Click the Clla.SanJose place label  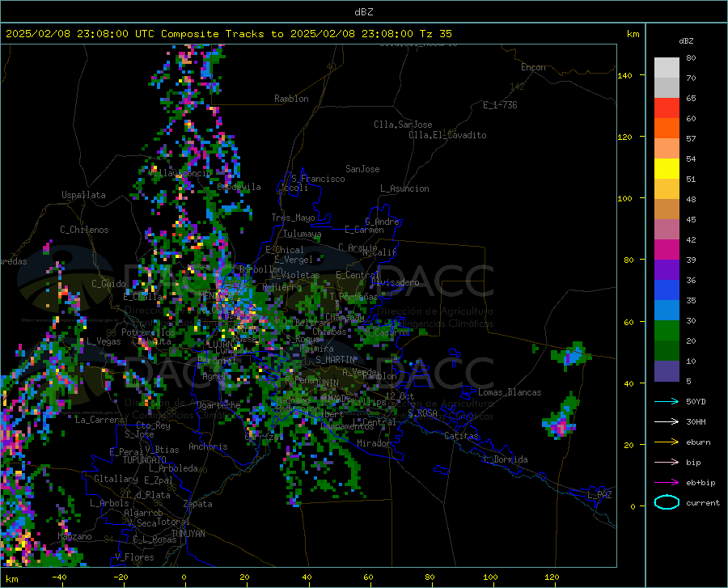pyautogui.click(x=403, y=125)
